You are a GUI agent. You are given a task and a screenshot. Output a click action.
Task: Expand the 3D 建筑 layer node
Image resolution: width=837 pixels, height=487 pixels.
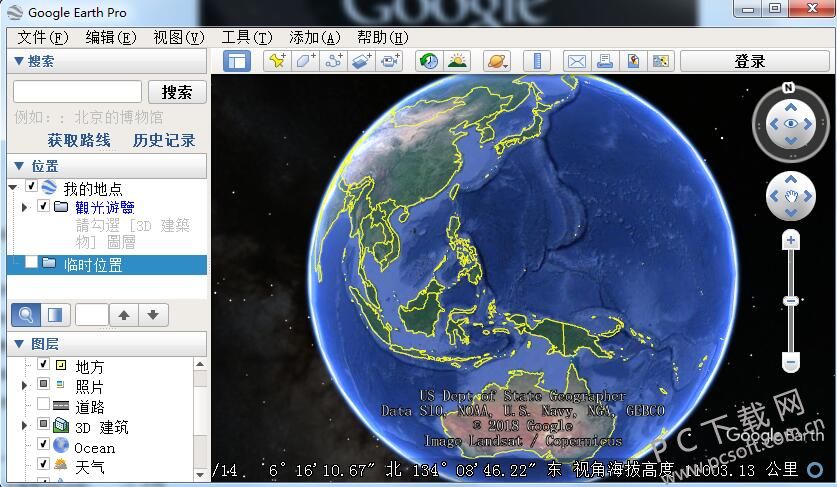24,425
